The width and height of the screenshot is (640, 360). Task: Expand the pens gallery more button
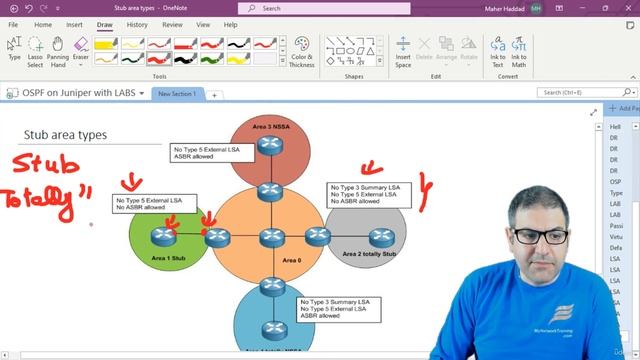(x=282, y=60)
